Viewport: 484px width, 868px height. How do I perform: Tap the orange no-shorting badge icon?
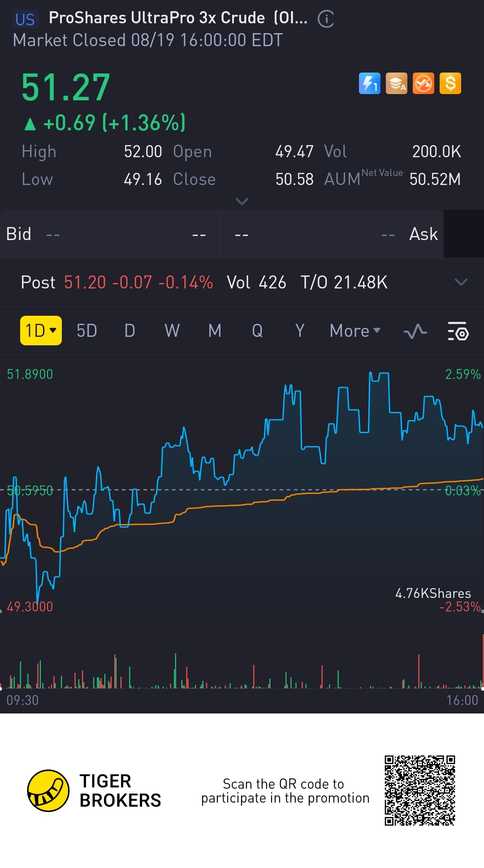423,83
